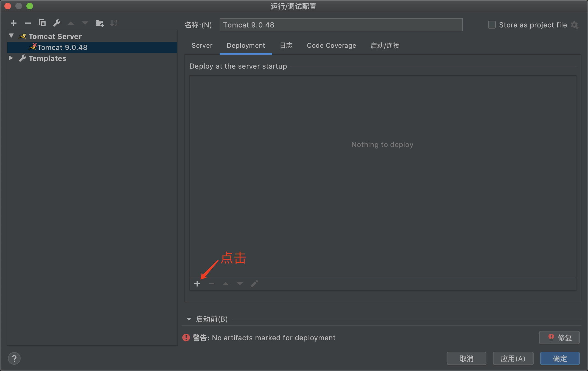Switch to the Server tab

coord(202,46)
